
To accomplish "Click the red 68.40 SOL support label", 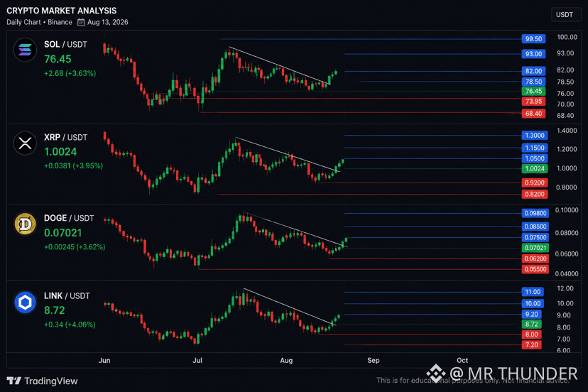I will click(x=533, y=114).
